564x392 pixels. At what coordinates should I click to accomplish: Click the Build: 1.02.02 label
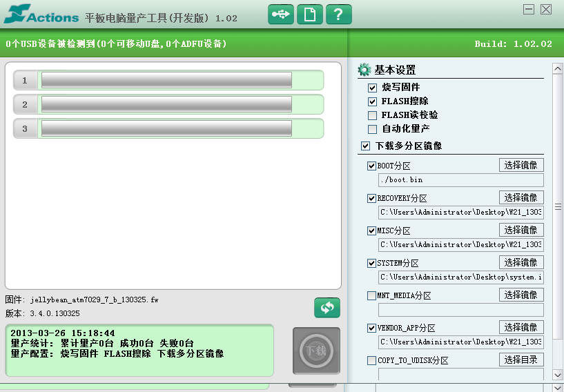pyautogui.click(x=514, y=44)
